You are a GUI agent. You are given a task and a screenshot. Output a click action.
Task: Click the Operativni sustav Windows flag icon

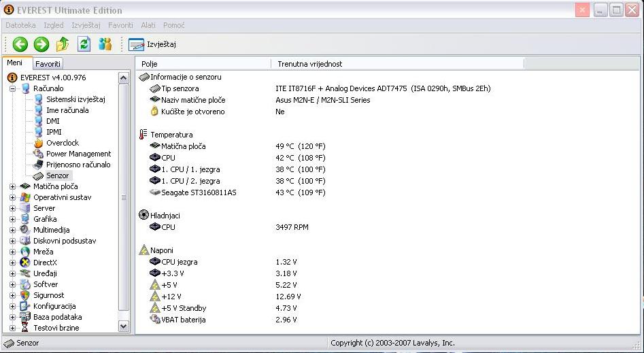pos(25,197)
